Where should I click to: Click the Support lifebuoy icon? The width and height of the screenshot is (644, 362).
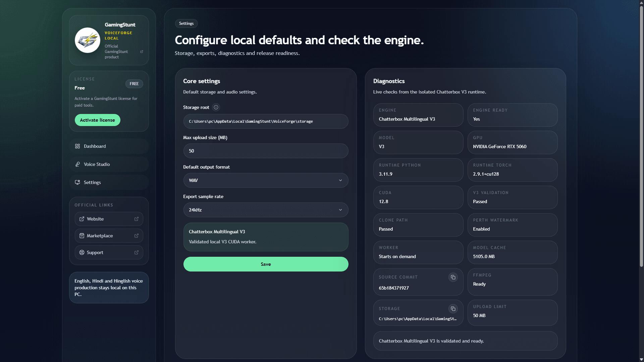82,252
